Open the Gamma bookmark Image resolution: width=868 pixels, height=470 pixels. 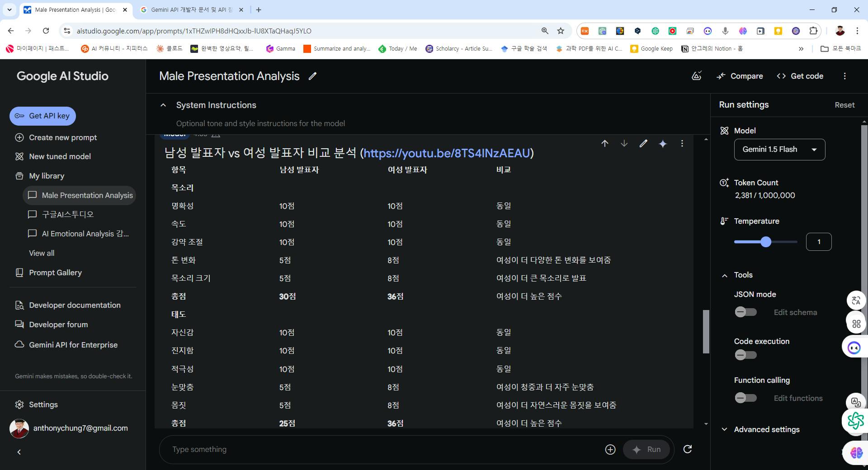(x=281, y=49)
